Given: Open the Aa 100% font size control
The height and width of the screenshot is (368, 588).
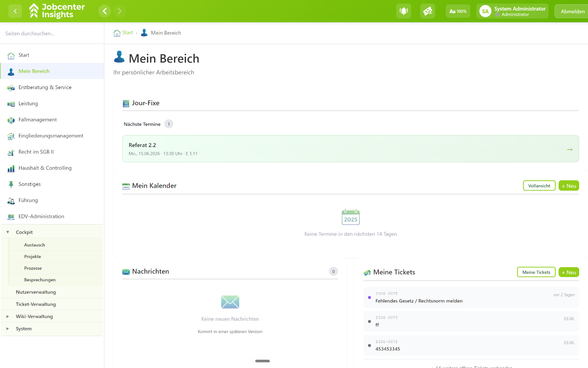Looking at the screenshot, I should pos(458,11).
